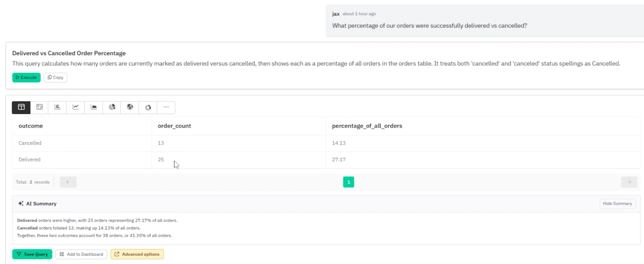
Task: Select the table view icon
Action: pyautogui.click(x=21, y=107)
